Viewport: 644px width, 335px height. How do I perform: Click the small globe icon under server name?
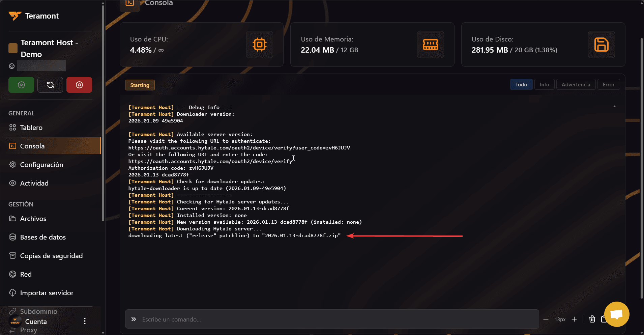click(x=12, y=66)
